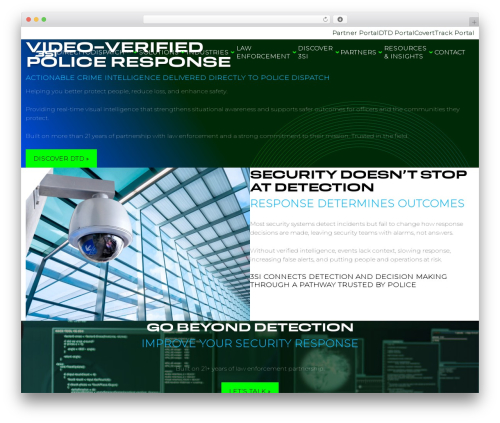Click the round icon right of address bar

340,19
